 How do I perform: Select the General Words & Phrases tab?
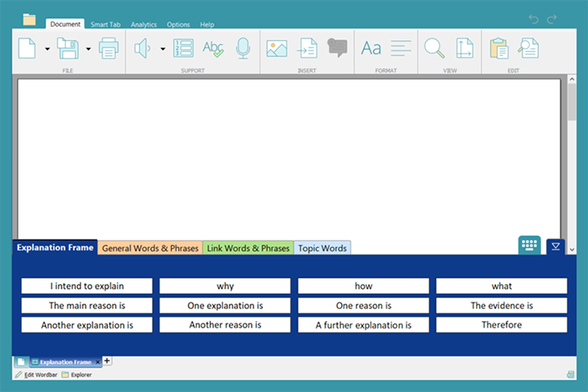click(x=150, y=248)
